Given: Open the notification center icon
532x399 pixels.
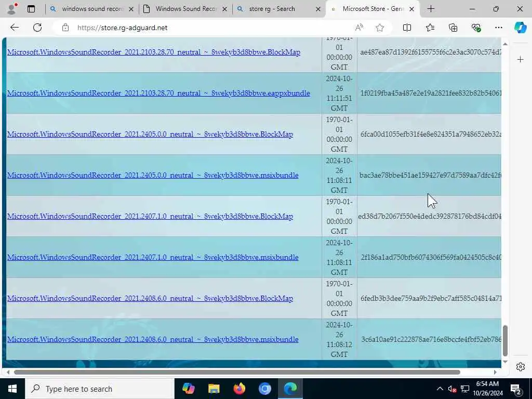Looking at the screenshot, I should 516,389.
